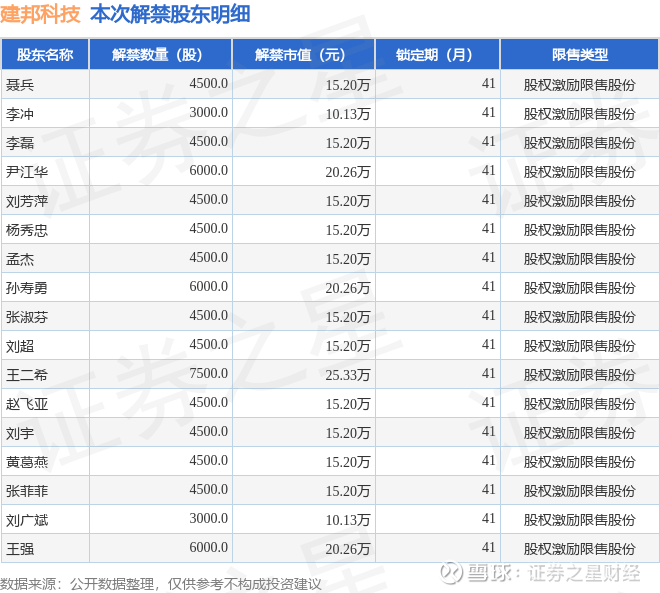The image size is (660, 593).
Task: Click 15.20万 value in 刘宇 row
Action: point(348,433)
